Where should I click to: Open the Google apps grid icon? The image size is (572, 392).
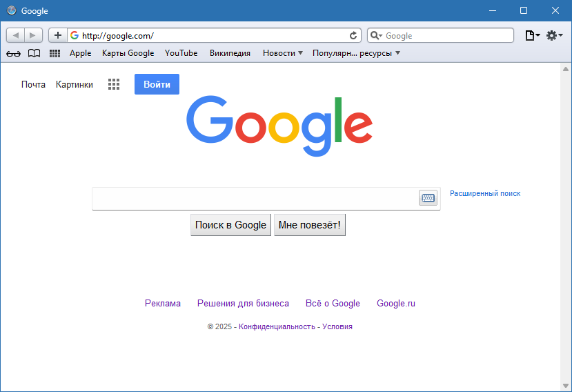coord(114,84)
